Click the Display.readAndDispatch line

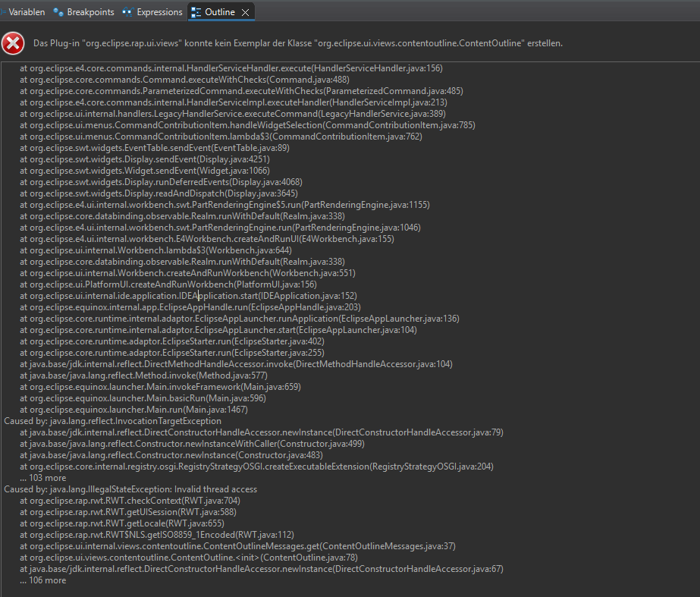tap(159, 193)
